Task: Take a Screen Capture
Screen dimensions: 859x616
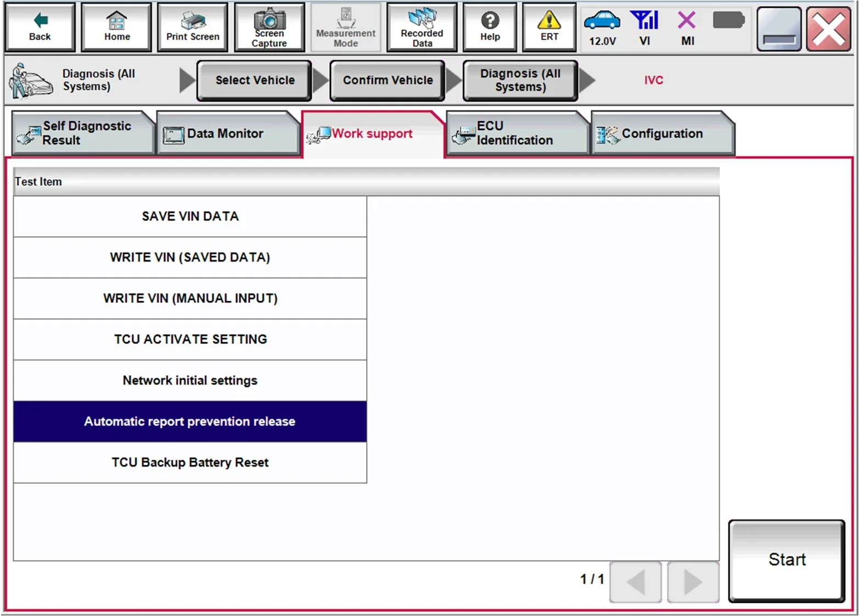Action: click(x=269, y=27)
